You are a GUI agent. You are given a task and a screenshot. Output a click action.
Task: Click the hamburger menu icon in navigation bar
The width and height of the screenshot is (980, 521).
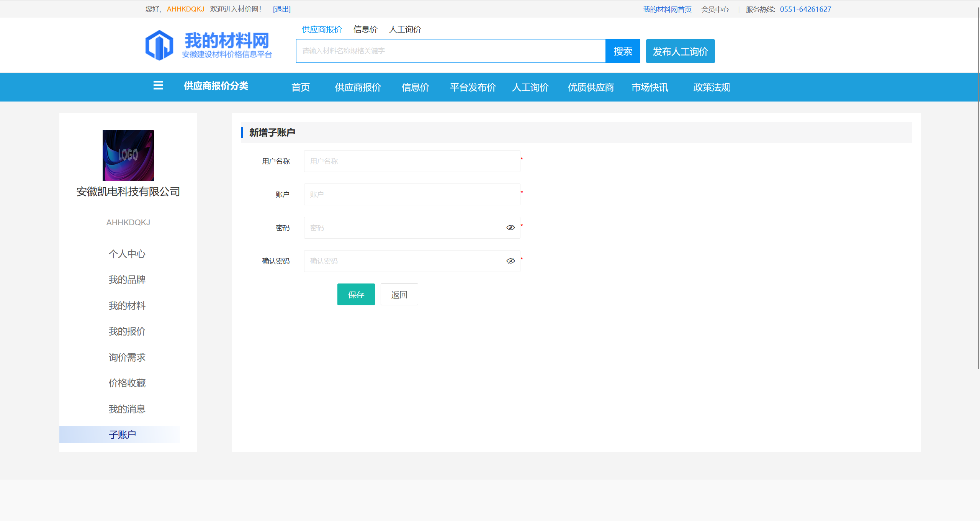[158, 86]
